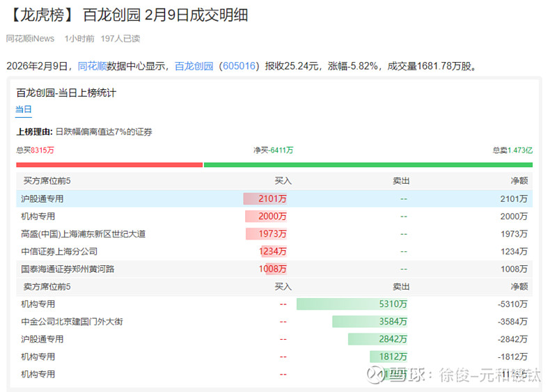The image size is (557, 392).
Task: Click the 1234万 buy amount bar
Action: (x=272, y=251)
